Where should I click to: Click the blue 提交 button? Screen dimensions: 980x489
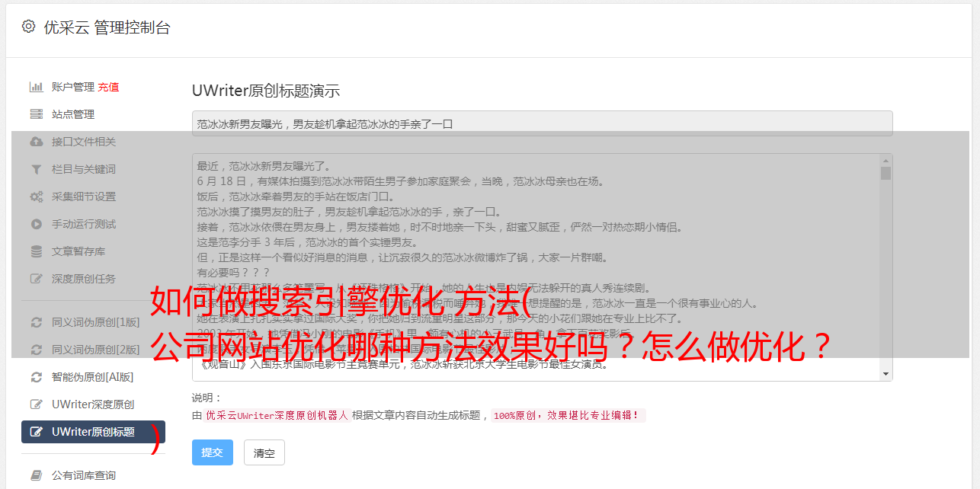click(x=212, y=452)
